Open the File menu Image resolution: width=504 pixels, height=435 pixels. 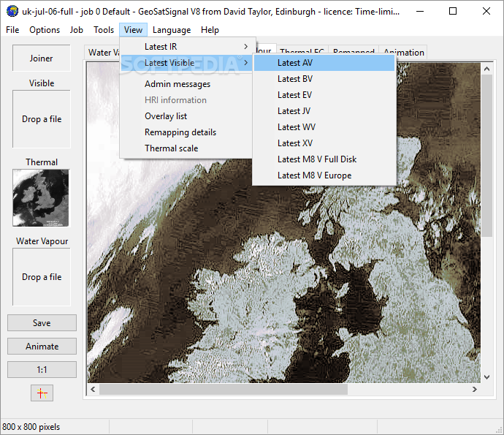pyautogui.click(x=12, y=30)
